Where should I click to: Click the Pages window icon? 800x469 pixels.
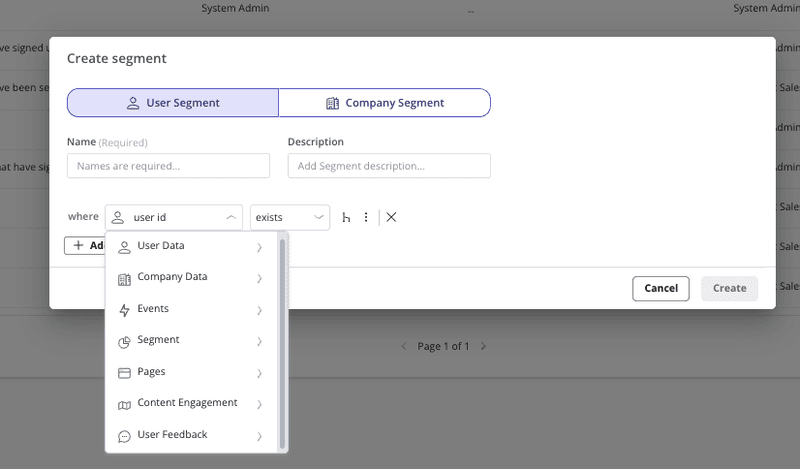(x=124, y=373)
